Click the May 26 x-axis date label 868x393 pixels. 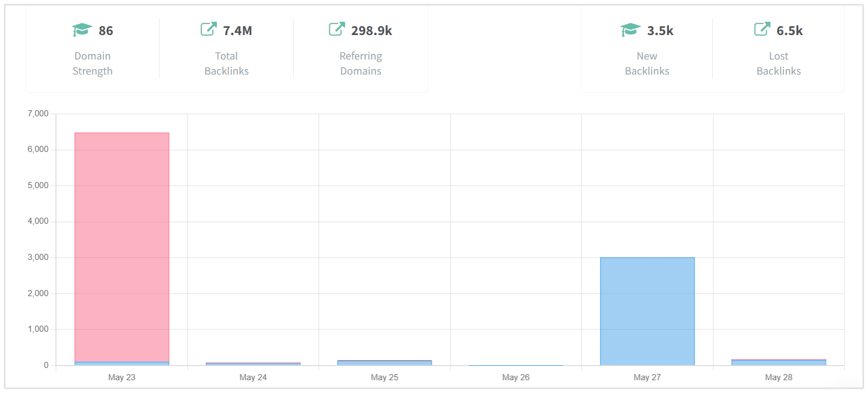pyautogui.click(x=515, y=377)
